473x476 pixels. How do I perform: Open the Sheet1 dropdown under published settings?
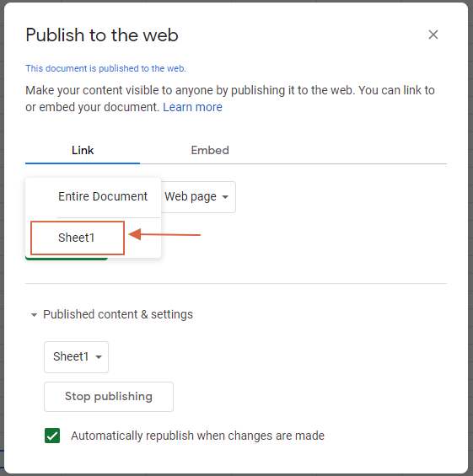coord(76,357)
